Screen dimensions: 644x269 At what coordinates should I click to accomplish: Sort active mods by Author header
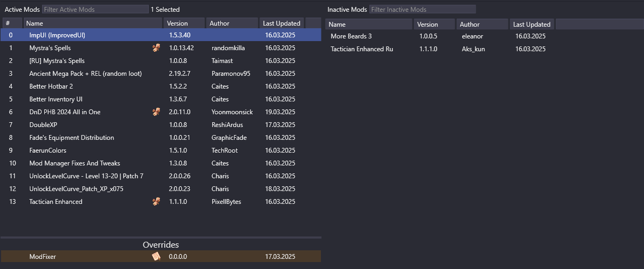[232, 23]
